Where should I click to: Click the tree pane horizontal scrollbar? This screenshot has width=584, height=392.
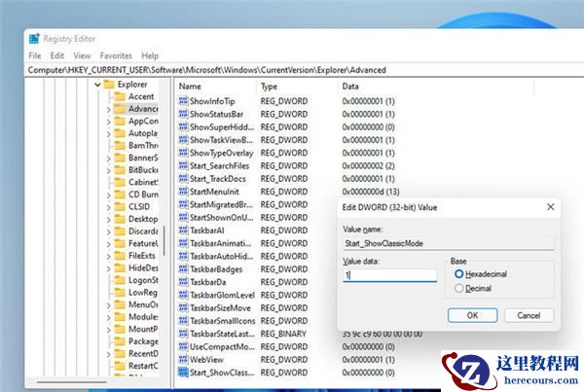tap(71, 381)
